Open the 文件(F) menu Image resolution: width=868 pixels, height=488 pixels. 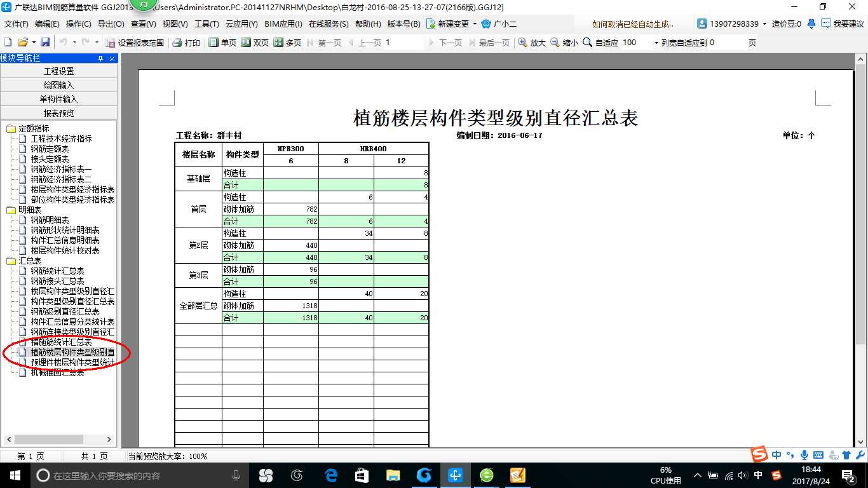pos(16,24)
